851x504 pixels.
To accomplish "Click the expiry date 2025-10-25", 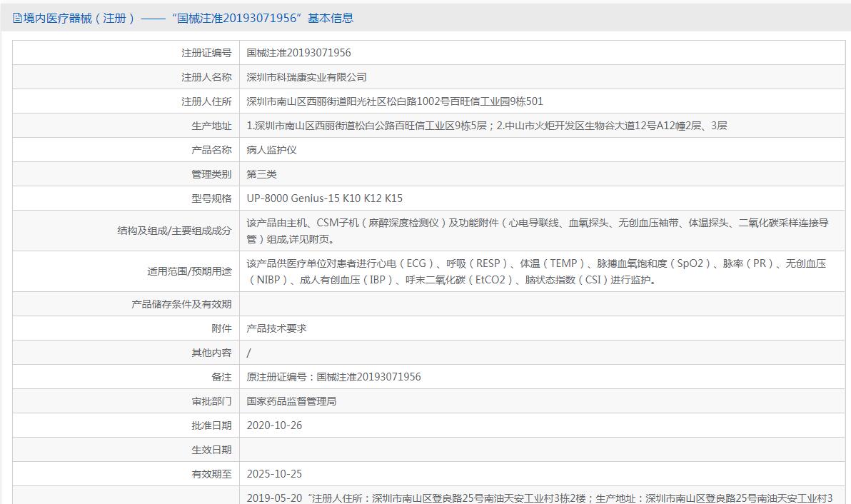I will (x=274, y=474).
